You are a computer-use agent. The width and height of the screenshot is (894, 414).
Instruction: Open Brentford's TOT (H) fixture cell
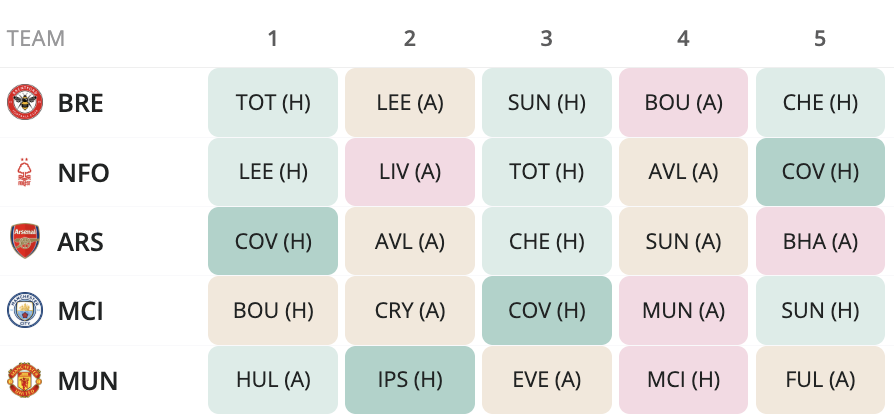273,103
